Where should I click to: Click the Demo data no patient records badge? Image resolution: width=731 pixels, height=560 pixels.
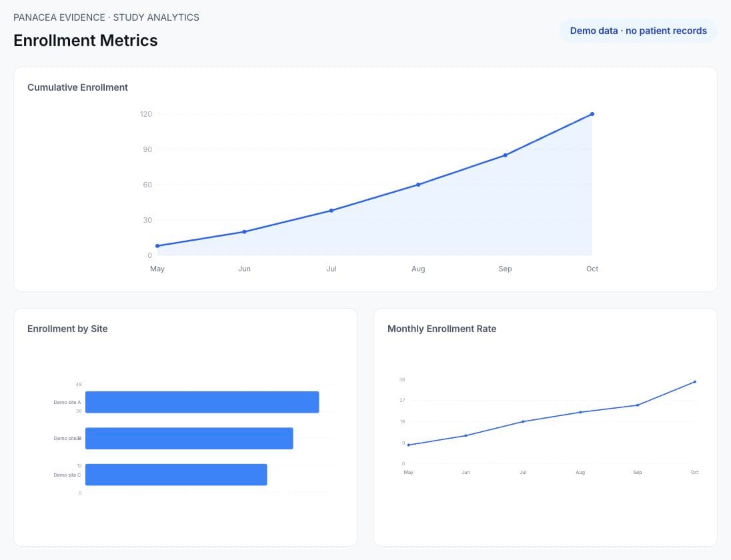tap(638, 31)
